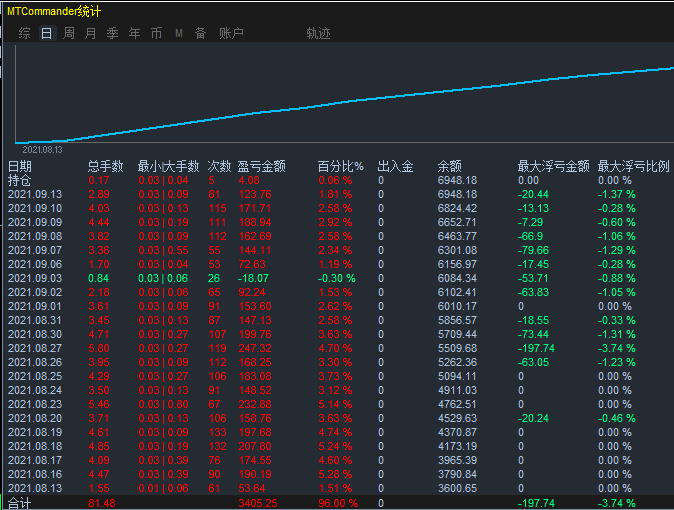The image size is (674, 510).
Task: Select the 2021.09.01 date row
Action: [35, 306]
